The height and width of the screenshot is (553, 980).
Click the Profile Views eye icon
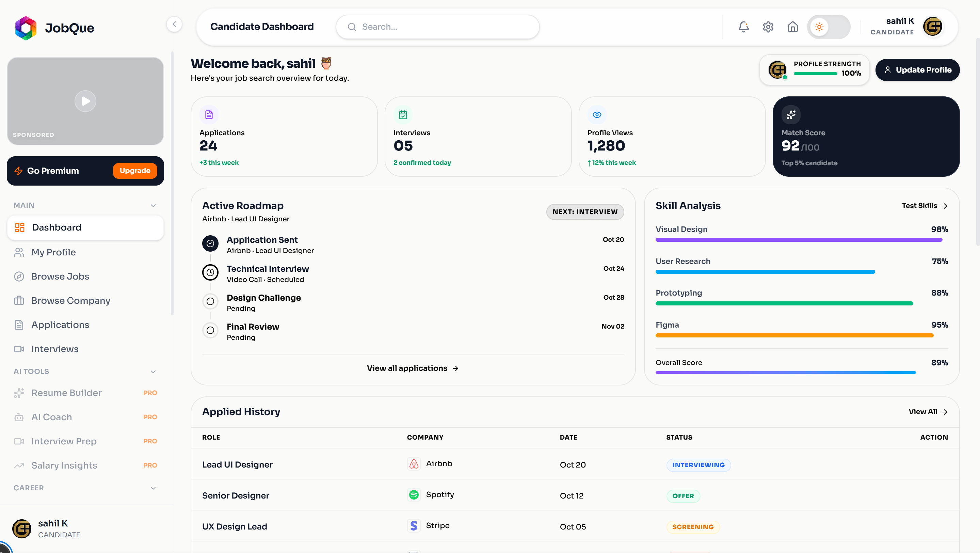click(x=597, y=114)
